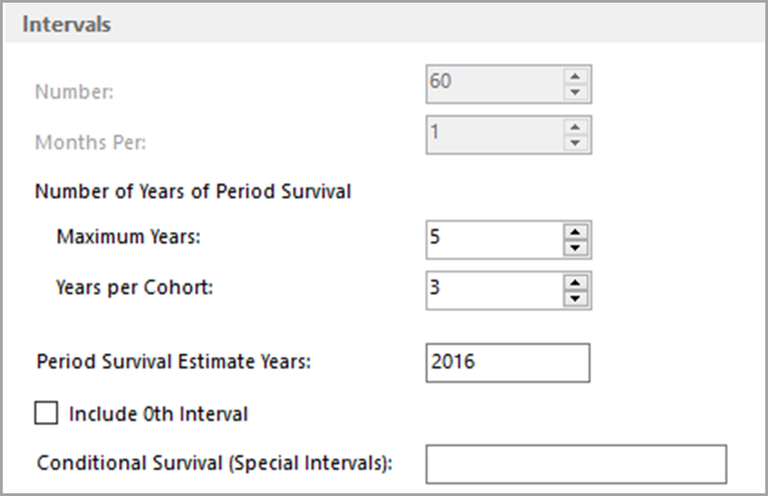Click the Number spinner up arrow
This screenshot has height=496, width=768.
(x=575, y=77)
